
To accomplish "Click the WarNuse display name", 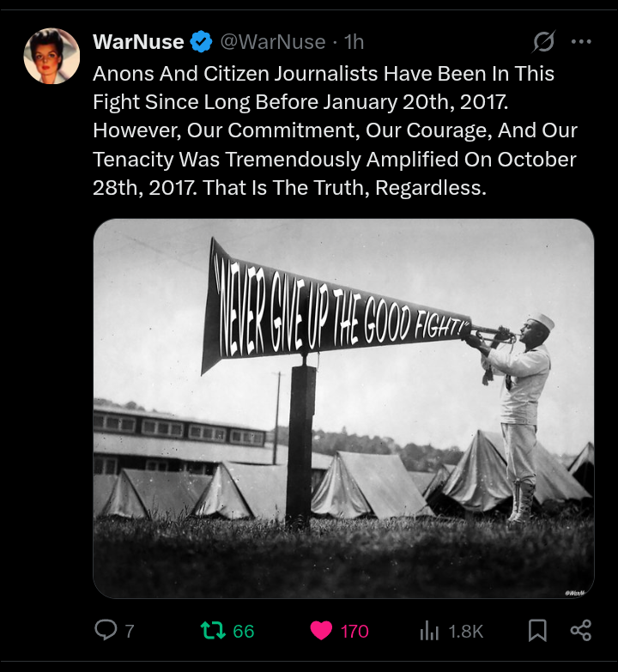I will pyautogui.click(x=138, y=42).
